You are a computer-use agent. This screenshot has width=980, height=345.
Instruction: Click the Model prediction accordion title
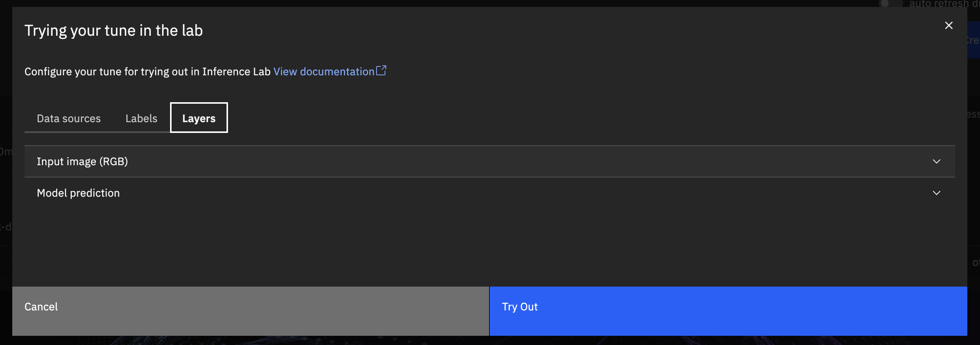78,193
